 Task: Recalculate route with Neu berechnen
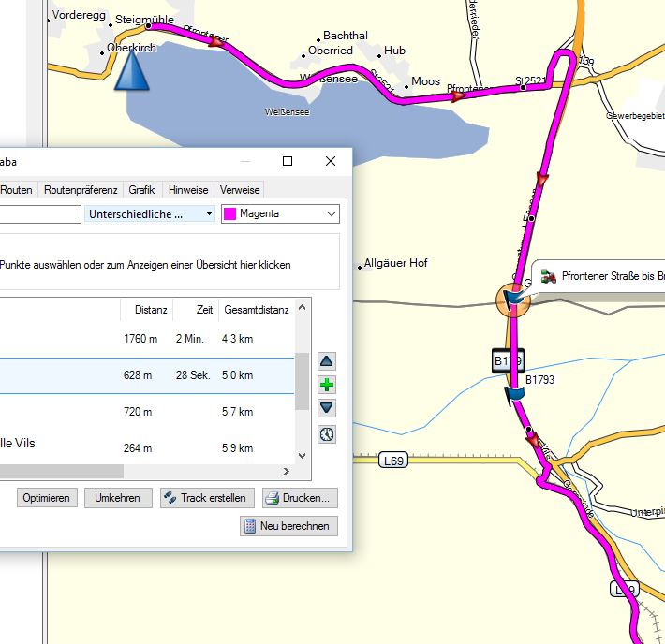point(288,526)
